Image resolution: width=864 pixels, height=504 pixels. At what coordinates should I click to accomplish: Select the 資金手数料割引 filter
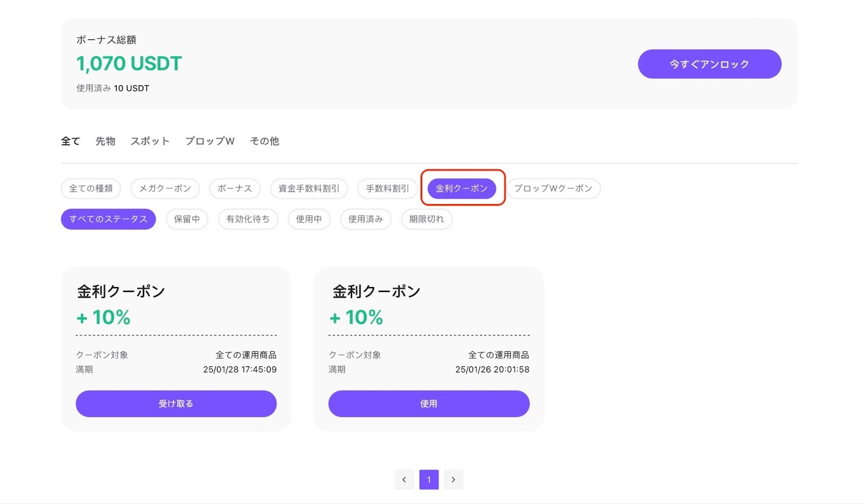click(x=309, y=188)
